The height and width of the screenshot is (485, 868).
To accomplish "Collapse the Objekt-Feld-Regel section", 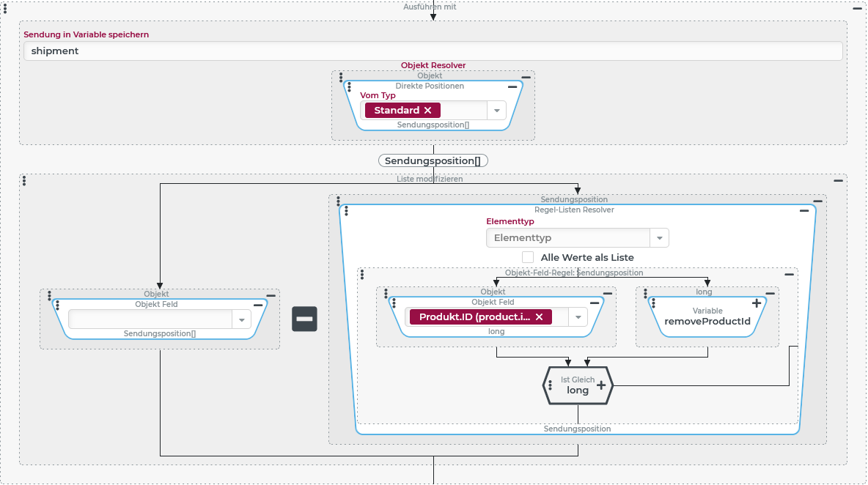I will click(x=789, y=274).
